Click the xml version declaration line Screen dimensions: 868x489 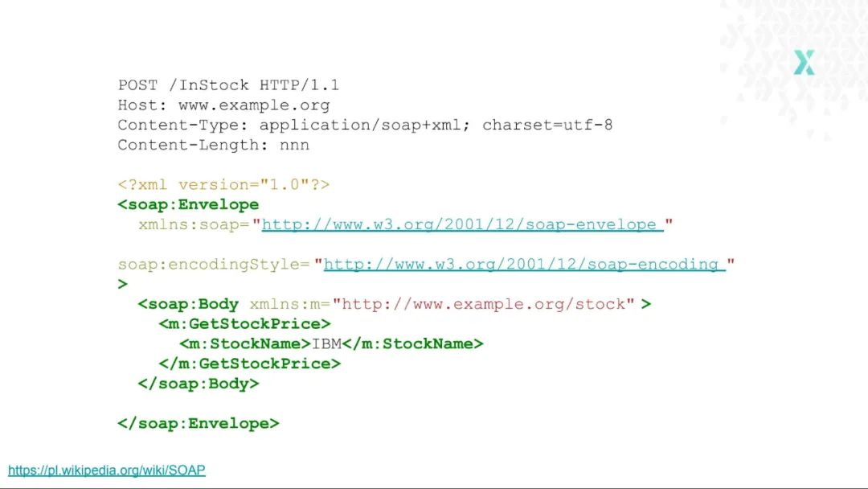(x=223, y=185)
